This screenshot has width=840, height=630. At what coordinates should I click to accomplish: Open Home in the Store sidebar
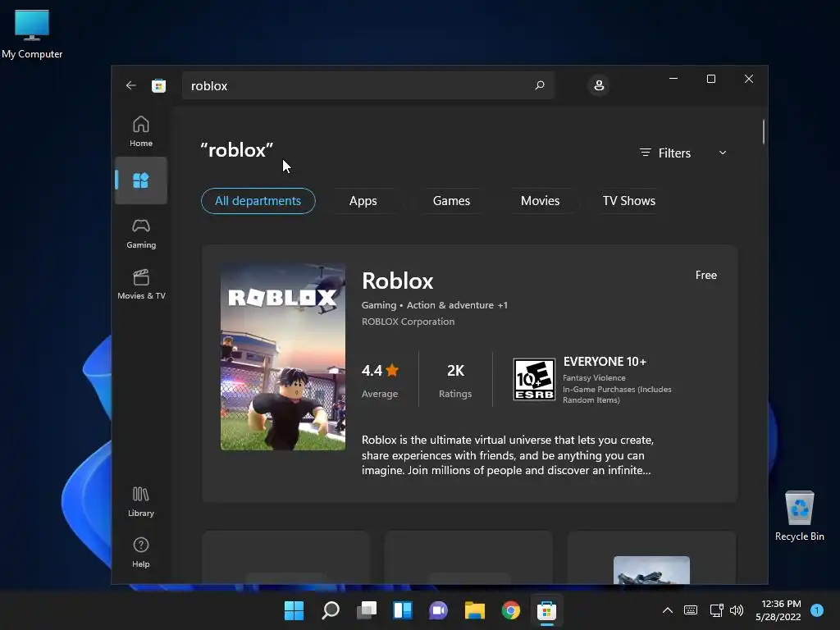[141, 131]
